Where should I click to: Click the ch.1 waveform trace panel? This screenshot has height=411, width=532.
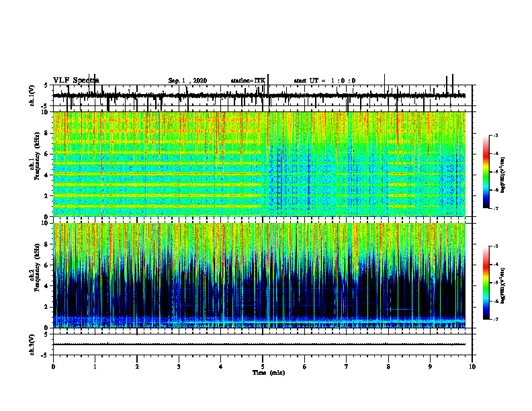262,95
